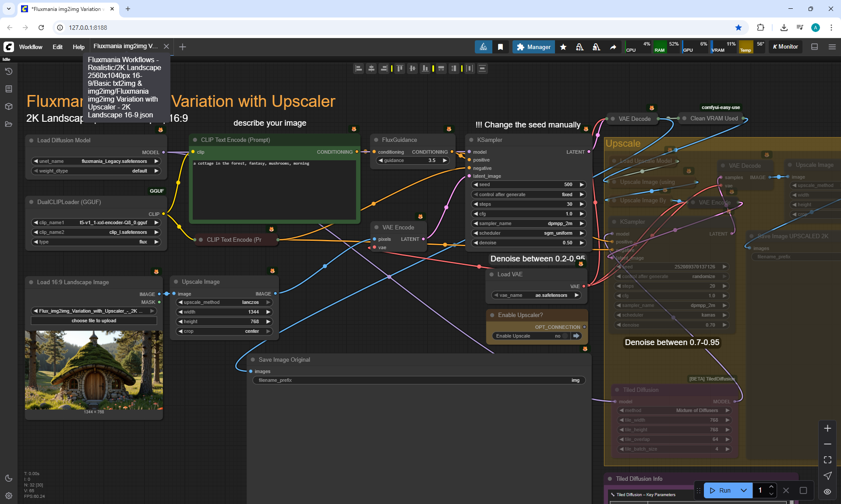
Task: Click fit view icon in canvas controls
Action: [x=827, y=460]
